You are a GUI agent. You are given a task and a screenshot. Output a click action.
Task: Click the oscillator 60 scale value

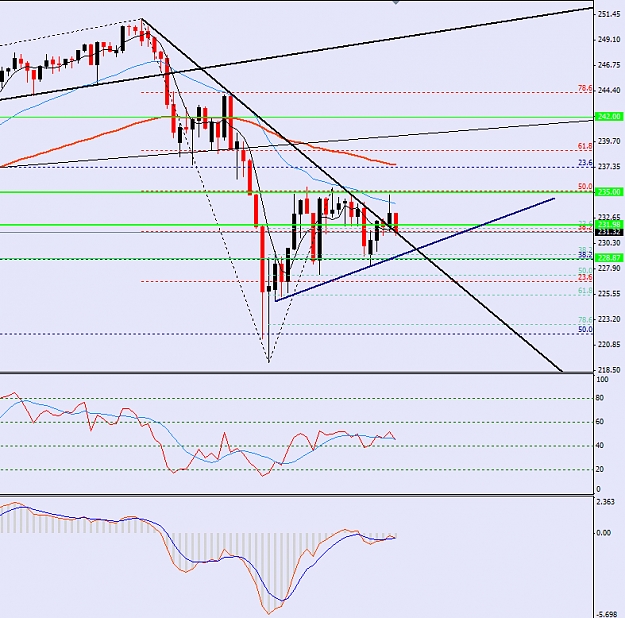[600, 422]
